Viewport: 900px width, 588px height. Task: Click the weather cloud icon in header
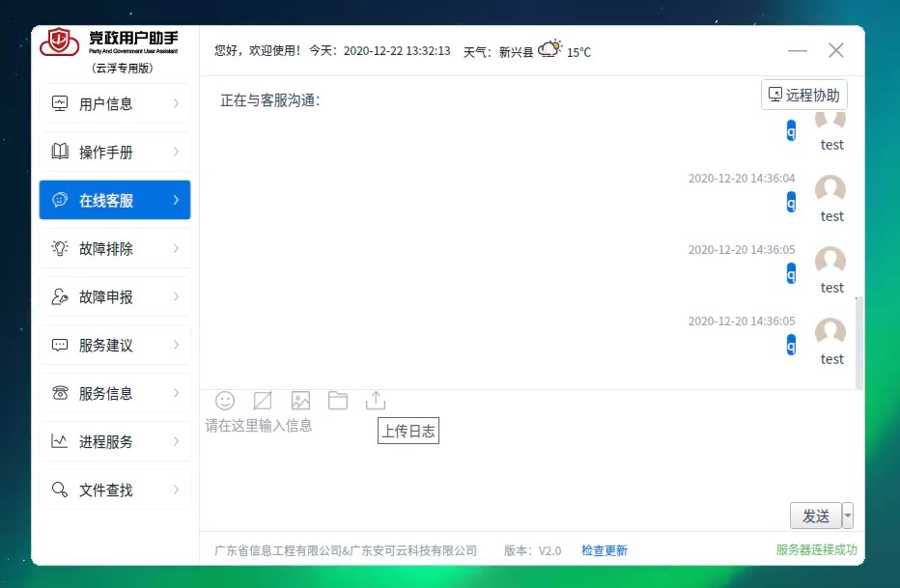click(549, 49)
